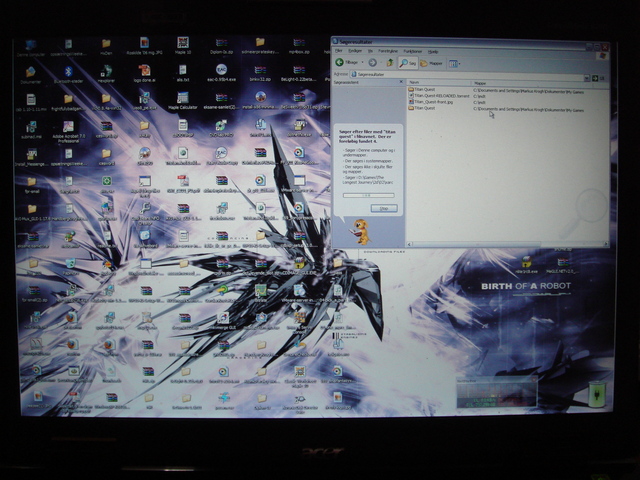The height and width of the screenshot is (480, 640).
Task: Select the Bluetooth-steder desktop icon
Action: pos(68,75)
